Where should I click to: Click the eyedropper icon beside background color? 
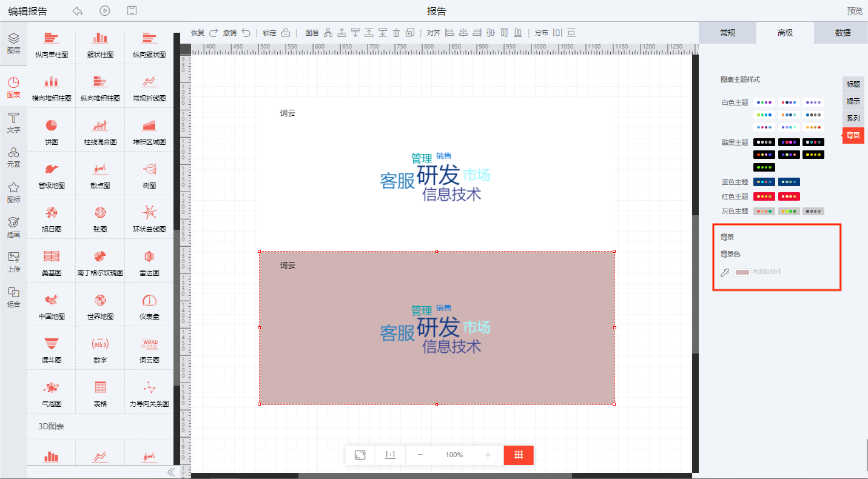[724, 272]
